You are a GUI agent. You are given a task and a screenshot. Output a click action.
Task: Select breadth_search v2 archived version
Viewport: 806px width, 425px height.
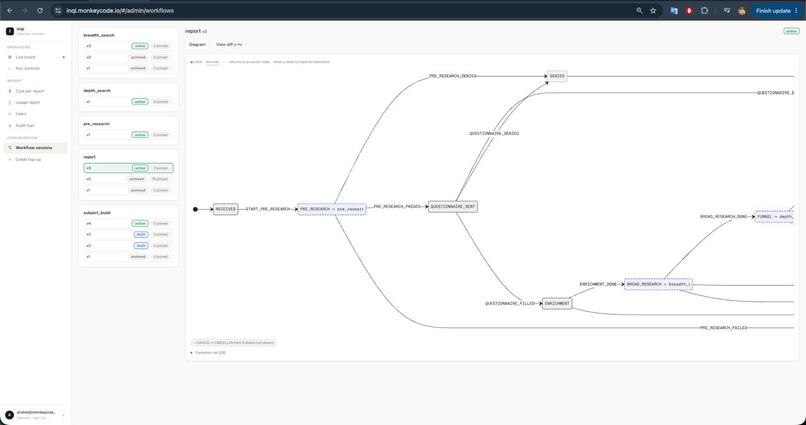pyautogui.click(x=128, y=57)
